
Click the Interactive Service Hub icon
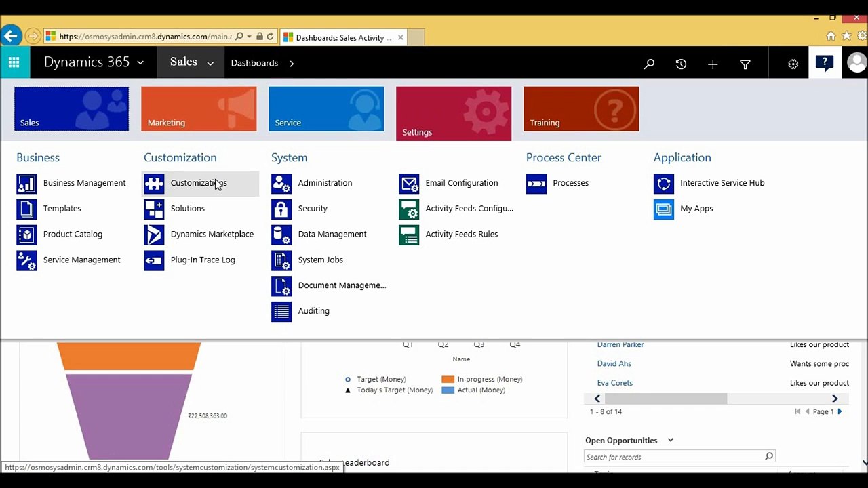664,183
